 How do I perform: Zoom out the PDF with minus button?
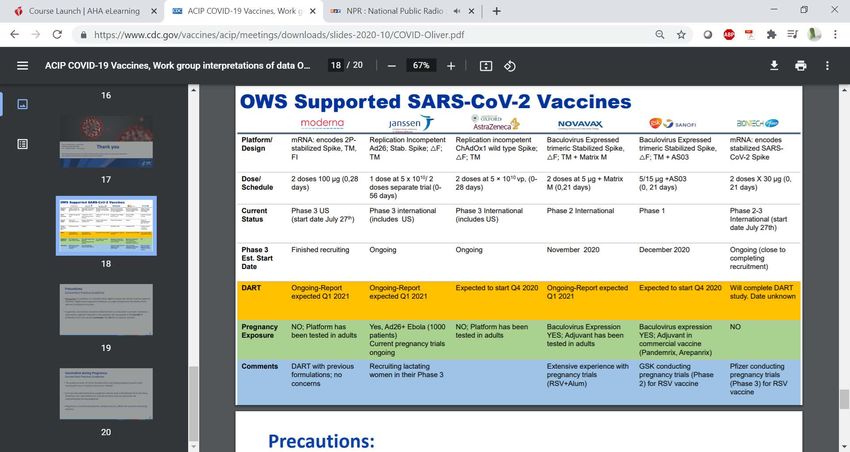tap(391, 66)
